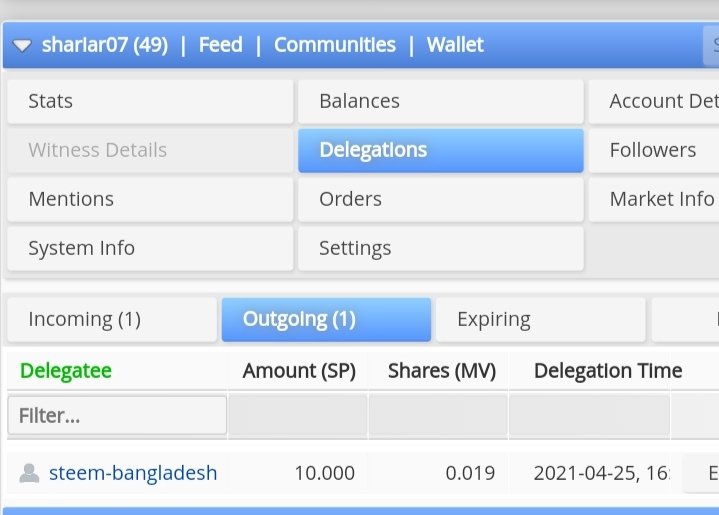Sort by Amount (SP) column header
This screenshot has height=515, width=719.
[x=299, y=371]
